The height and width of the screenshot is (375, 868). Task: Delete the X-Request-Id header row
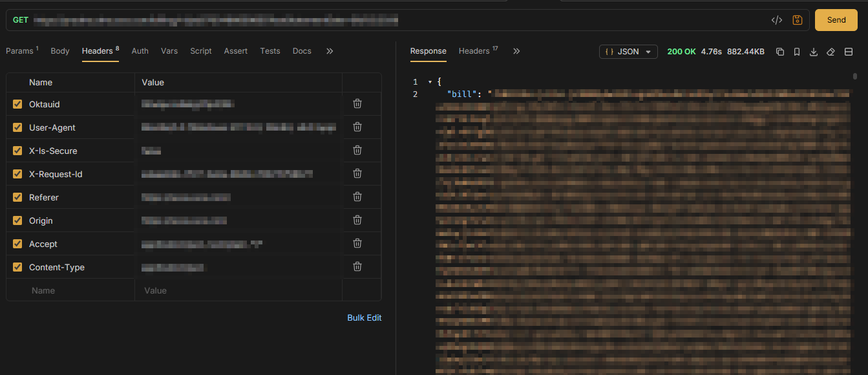(357, 173)
